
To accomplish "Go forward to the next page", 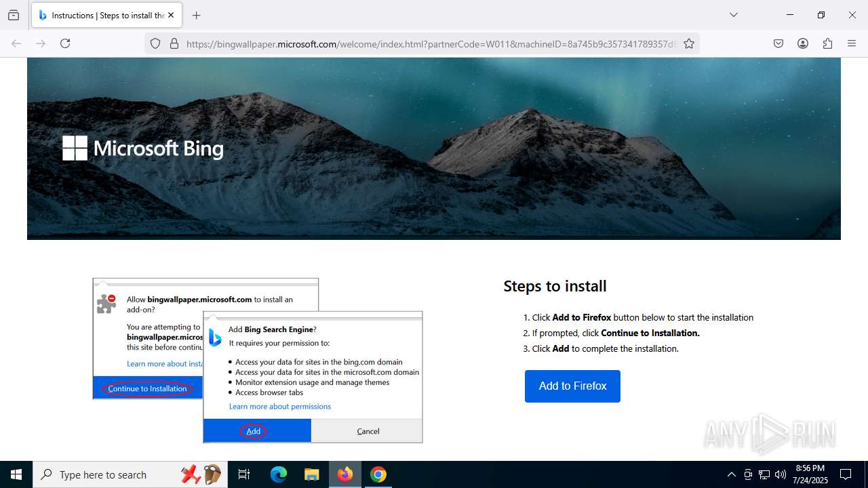I will pyautogui.click(x=41, y=43).
